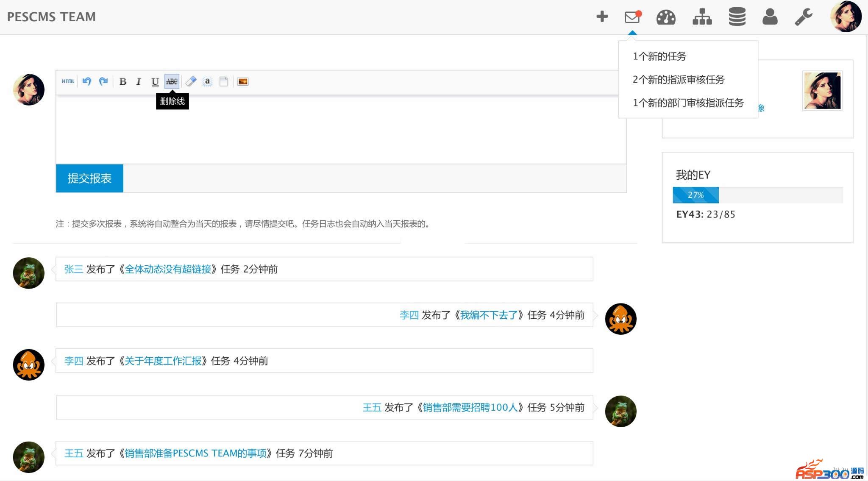Click the 提交报表 submit button
Viewport: 868px width, 481px height.
pyautogui.click(x=89, y=178)
